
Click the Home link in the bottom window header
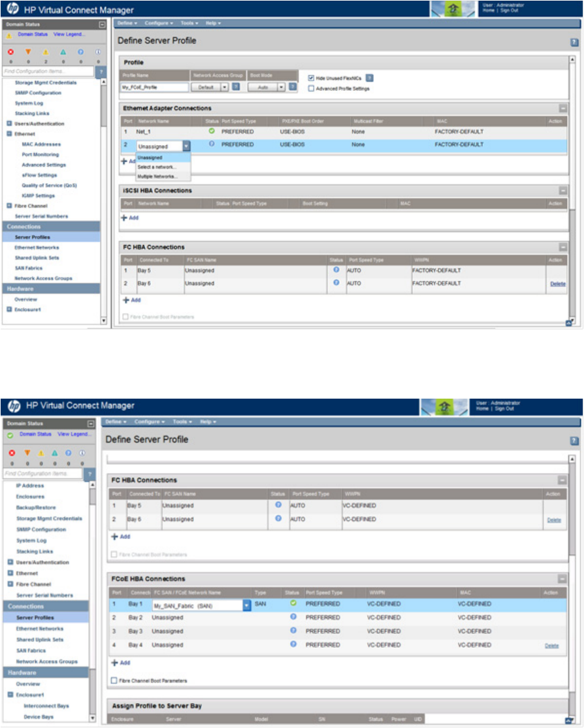click(482, 408)
